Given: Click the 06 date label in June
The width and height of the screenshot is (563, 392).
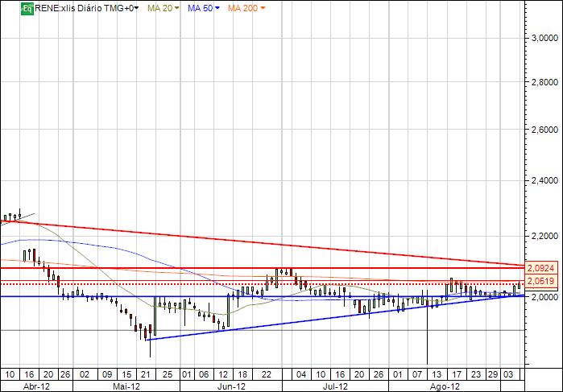Looking at the screenshot, I should (204, 375).
